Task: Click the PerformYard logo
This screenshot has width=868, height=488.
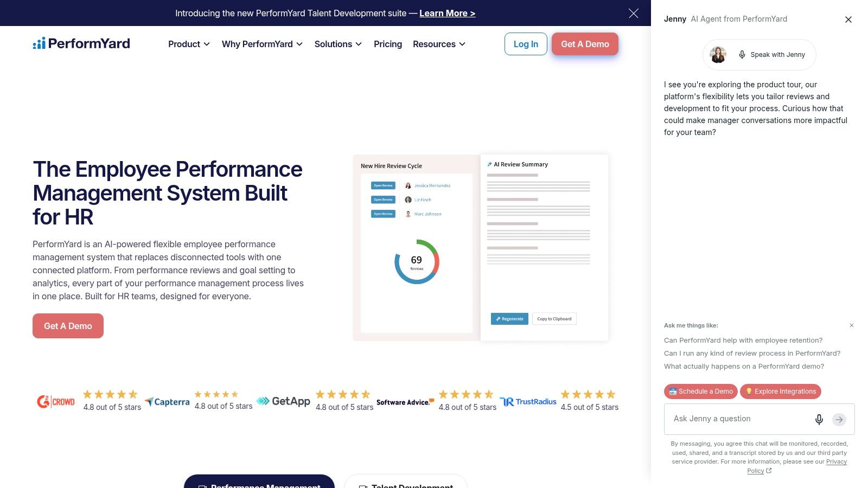Action: pos(81,43)
